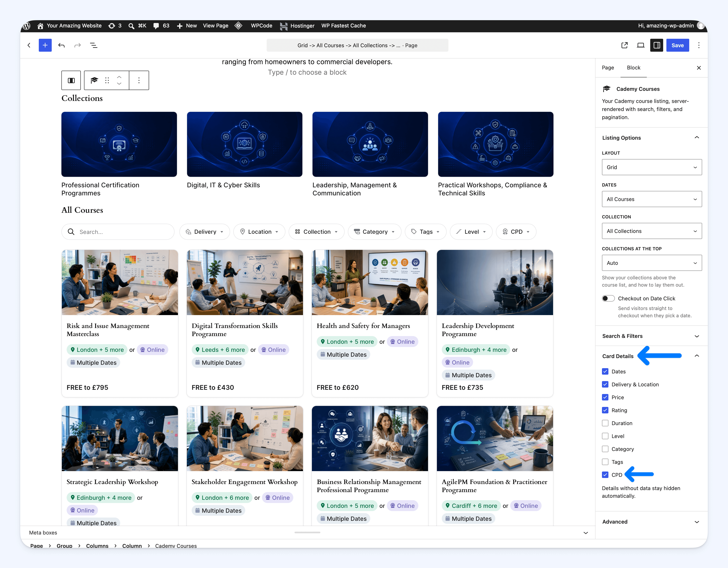Close the settings sidebar
This screenshot has height=568, width=728.
699,68
